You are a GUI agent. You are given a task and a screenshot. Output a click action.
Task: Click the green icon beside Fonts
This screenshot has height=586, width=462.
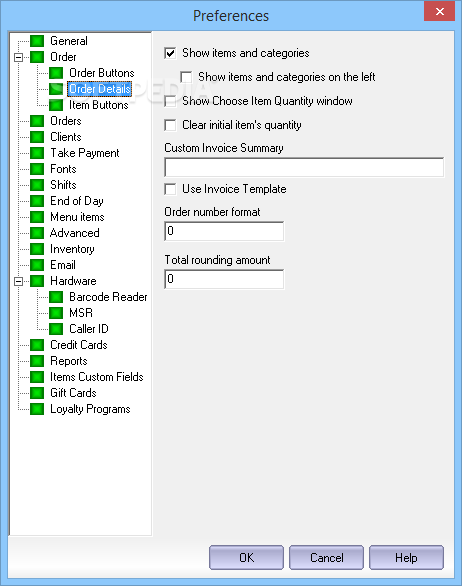click(37, 169)
